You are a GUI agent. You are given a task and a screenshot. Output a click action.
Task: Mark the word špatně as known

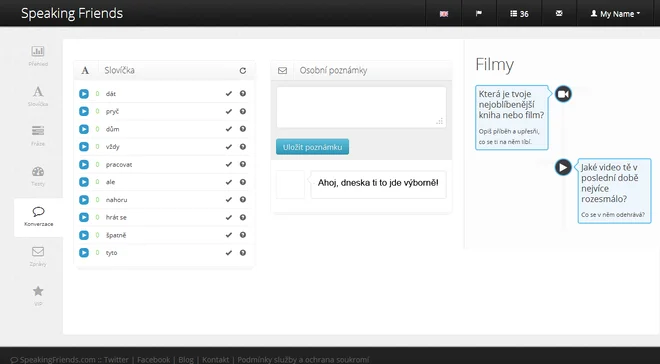click(229, 235)
